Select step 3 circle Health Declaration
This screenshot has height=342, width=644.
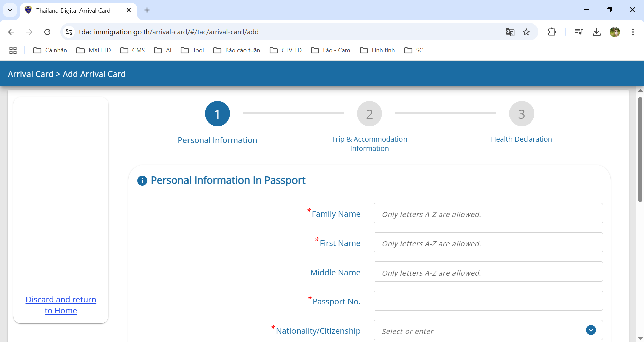(522, 114)
